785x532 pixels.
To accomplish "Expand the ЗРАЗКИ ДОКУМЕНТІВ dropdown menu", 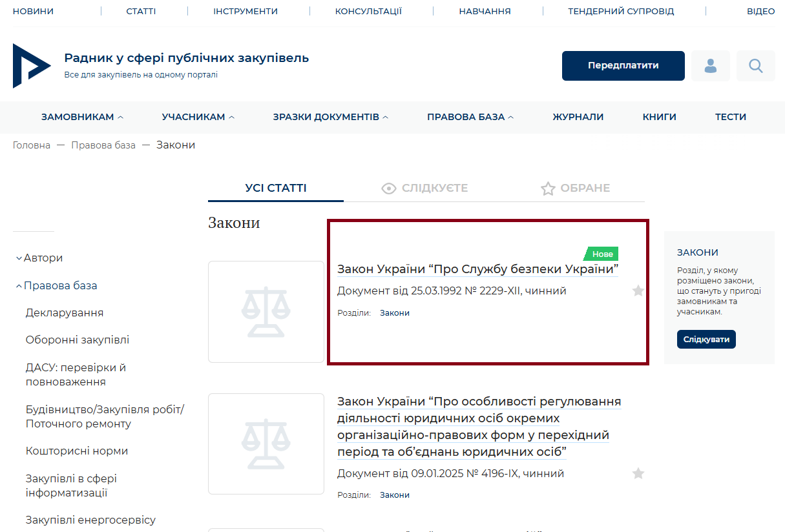I will [x=331, y=117].
